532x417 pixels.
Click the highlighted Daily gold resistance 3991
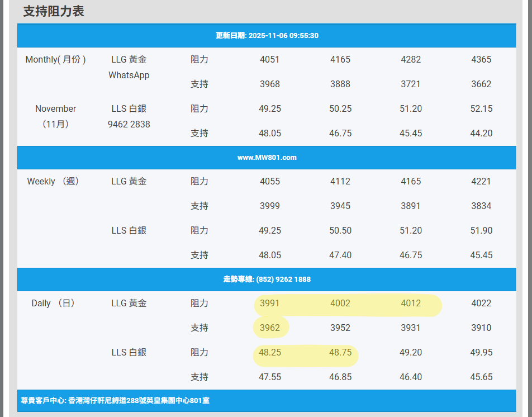tap(270, 303)
